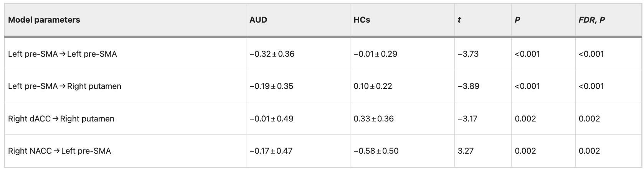644x174 pixels.
Task: Click the HCs column header
Action: pyautogui.click(x=362, y=20)
